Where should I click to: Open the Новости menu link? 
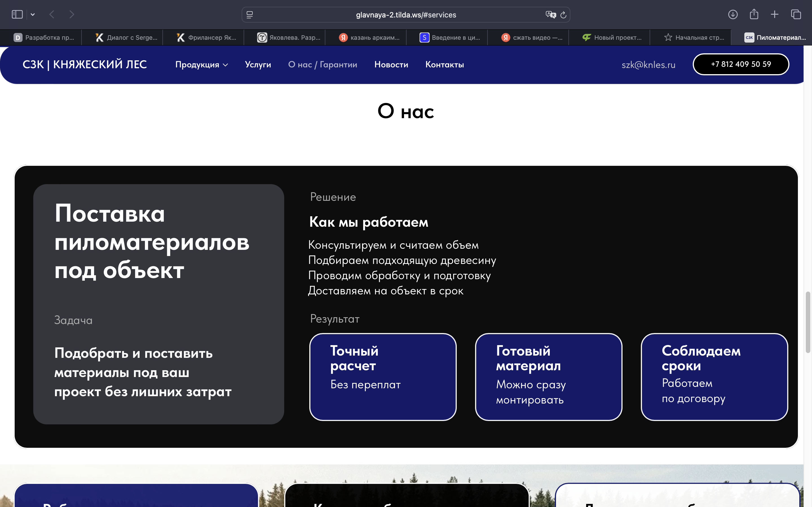tap(391, 65)
